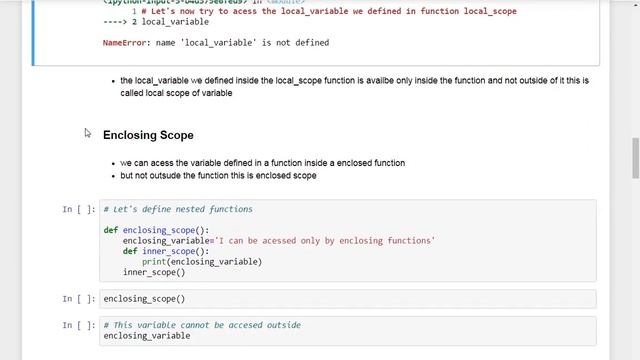Click 'In [ ]:' prompt beside enclosing_variable cell
The image size is (640, 360).
tap(79, 325)
